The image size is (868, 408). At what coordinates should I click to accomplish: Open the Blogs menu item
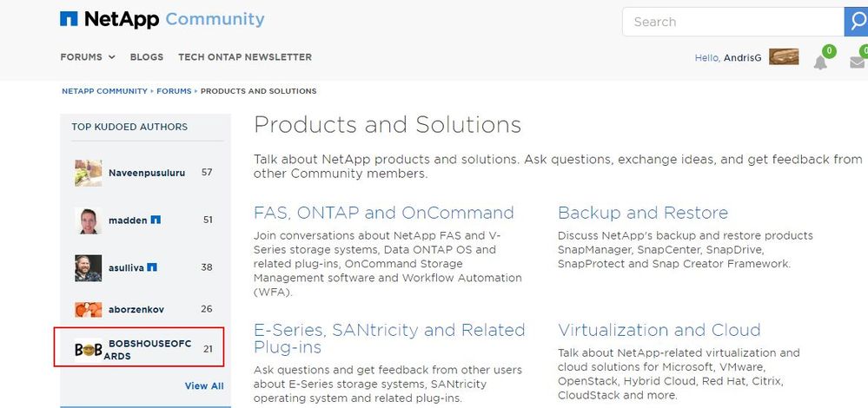(147, 57)
